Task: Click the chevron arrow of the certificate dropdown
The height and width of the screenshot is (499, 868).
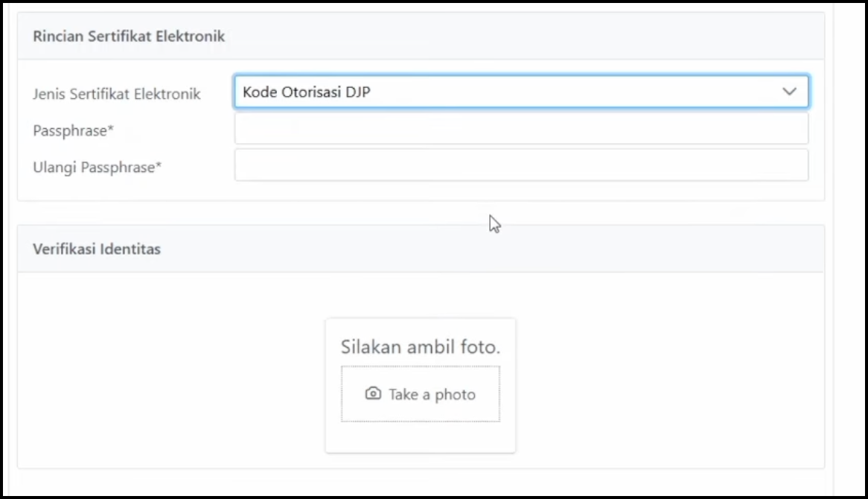Action: [x=789, y=92]
